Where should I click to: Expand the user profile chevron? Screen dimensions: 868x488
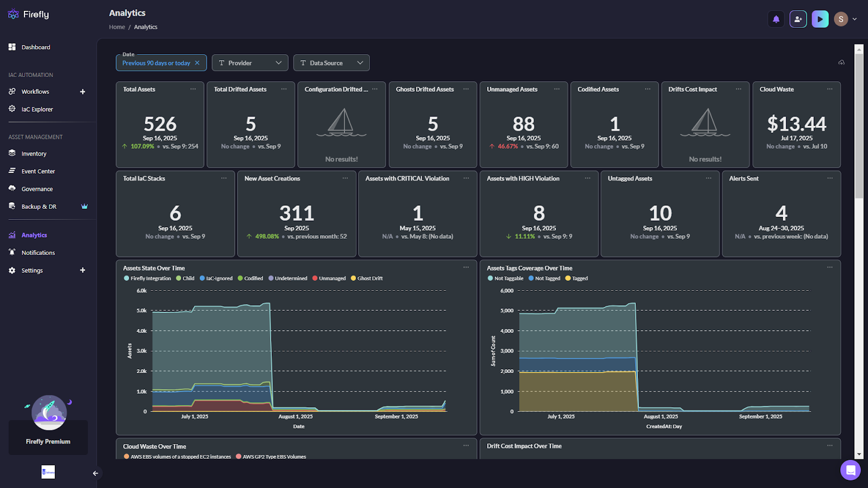[854, 19]
